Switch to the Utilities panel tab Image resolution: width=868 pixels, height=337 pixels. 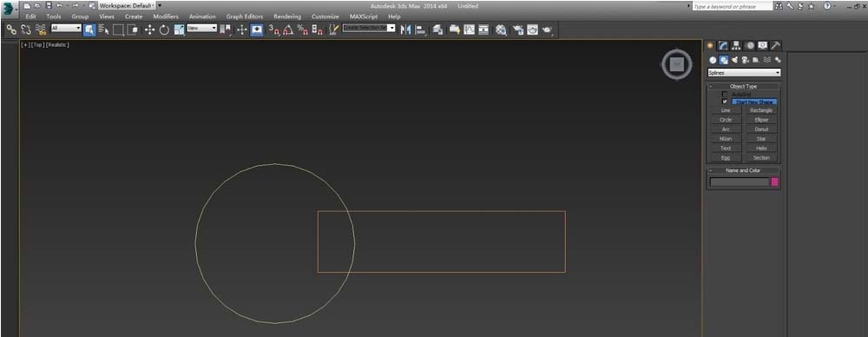click(776, 45)
